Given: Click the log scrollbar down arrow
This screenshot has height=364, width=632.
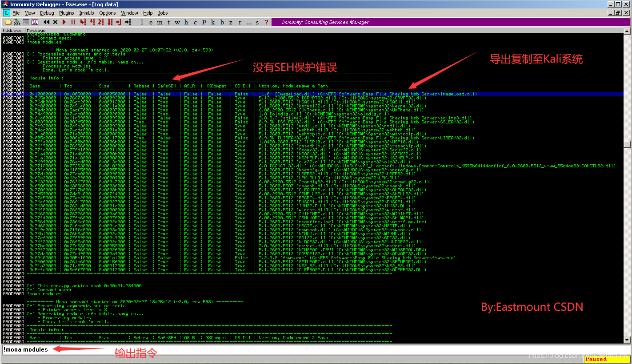Looking at the screenshot, I should pos(627,340).
